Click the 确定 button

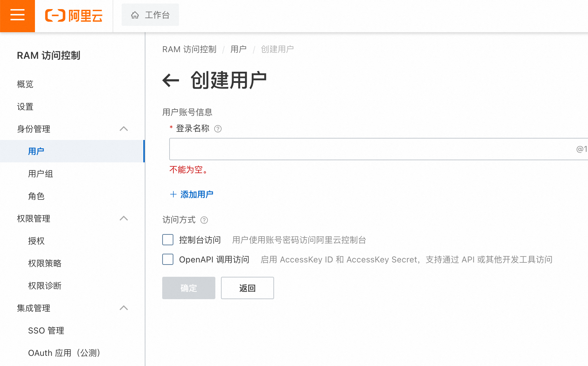[188, 288]
